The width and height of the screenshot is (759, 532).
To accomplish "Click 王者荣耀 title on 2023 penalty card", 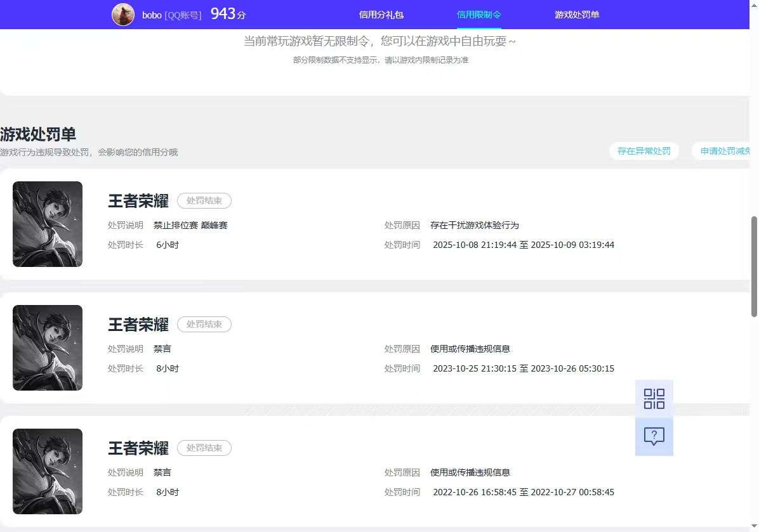I will (138, 325).
